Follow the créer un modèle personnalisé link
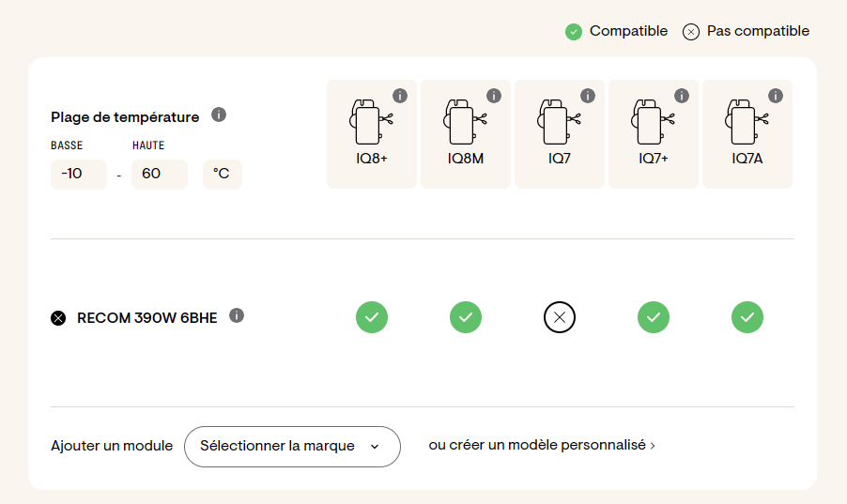The image size is (847, 504). coord(542,445)
